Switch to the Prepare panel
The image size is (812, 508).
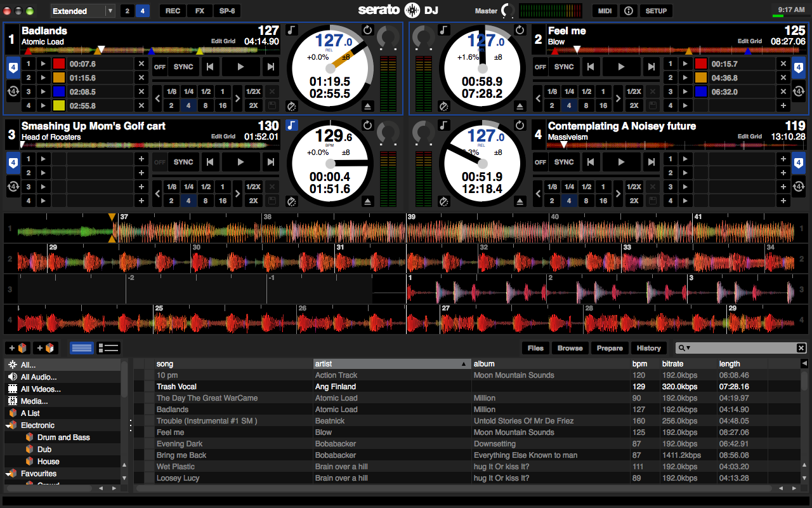[x=610, y=348]
